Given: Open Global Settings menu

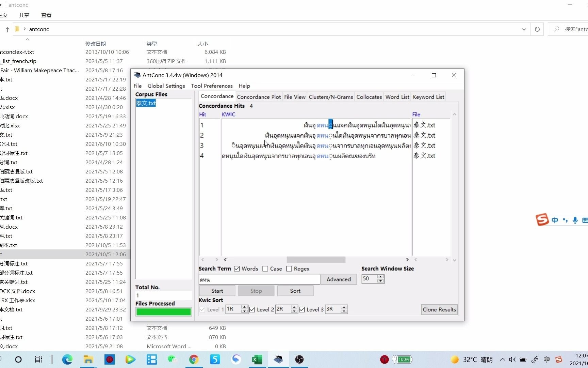Looking at the screenshot, I should (x=166, y=86).
